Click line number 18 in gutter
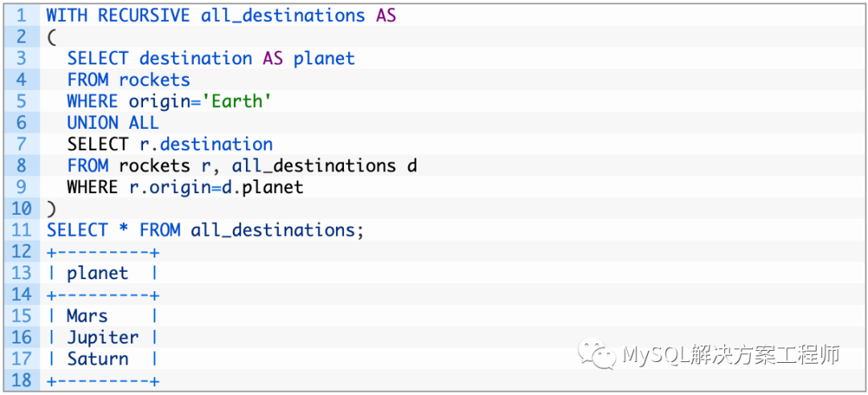The width and height of the screenshot is (868, 395). pos(21,381)
